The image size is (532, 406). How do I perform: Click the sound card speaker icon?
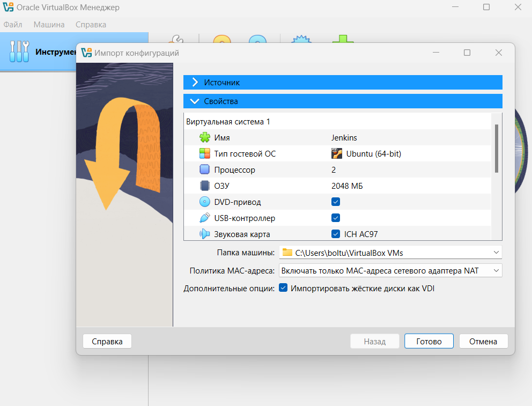204,234
